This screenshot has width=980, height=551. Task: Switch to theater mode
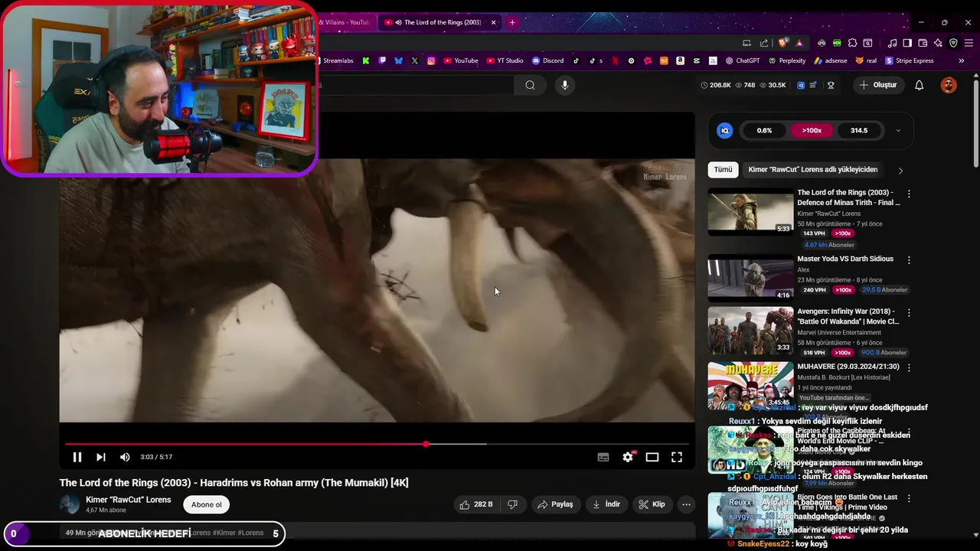tap(652, 457)
